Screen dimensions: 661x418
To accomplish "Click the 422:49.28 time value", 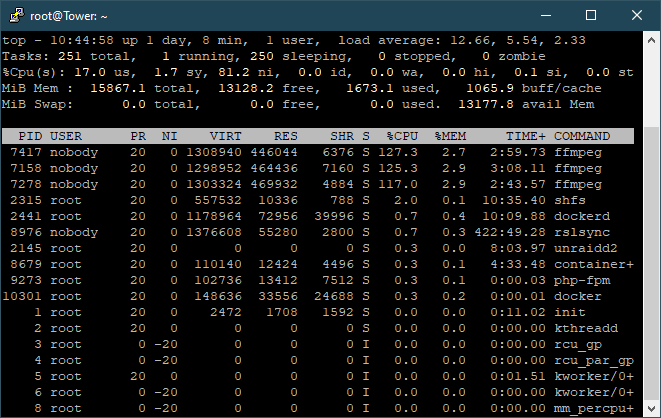I will point(510,232).
